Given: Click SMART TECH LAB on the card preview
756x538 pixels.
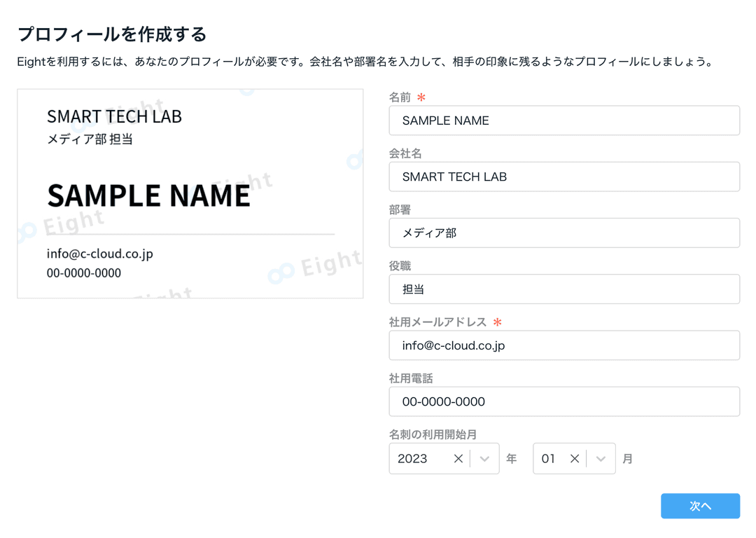Looking at the screenshot, I should coord(114,116).
